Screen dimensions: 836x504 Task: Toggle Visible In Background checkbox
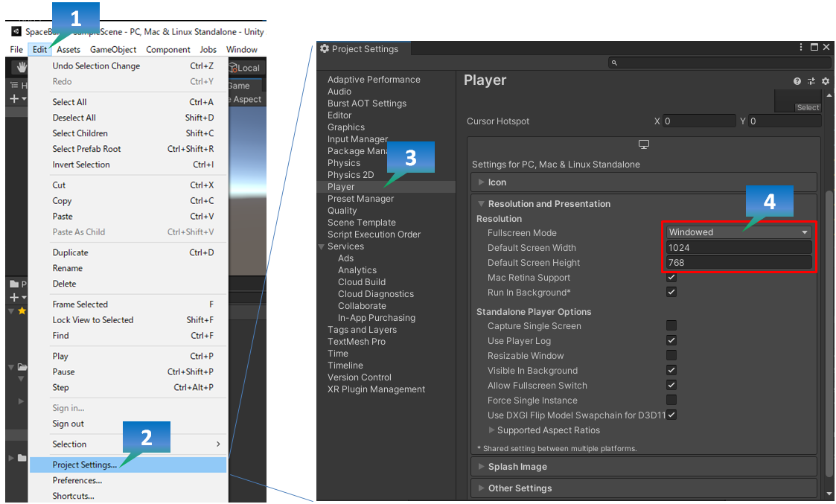click(x=671, y=370)
